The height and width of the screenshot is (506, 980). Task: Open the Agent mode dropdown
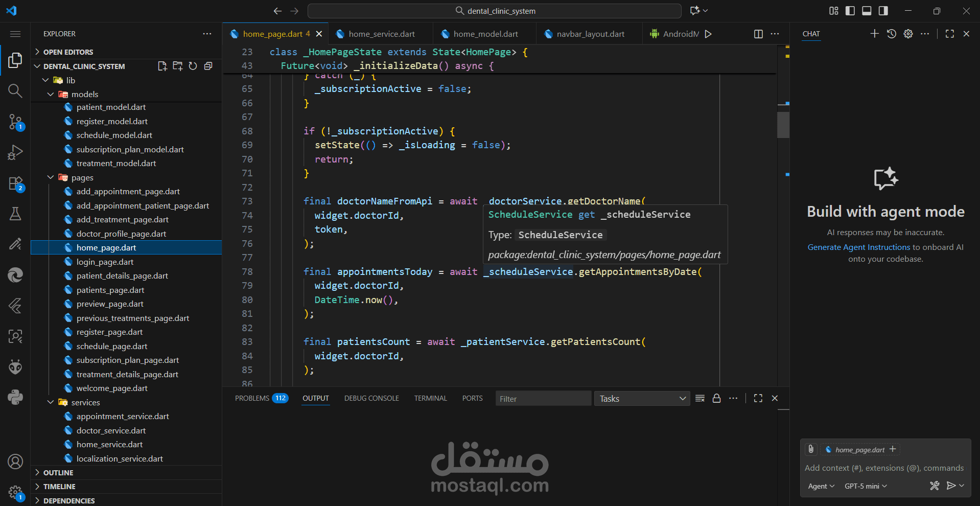tap(821, 486)
